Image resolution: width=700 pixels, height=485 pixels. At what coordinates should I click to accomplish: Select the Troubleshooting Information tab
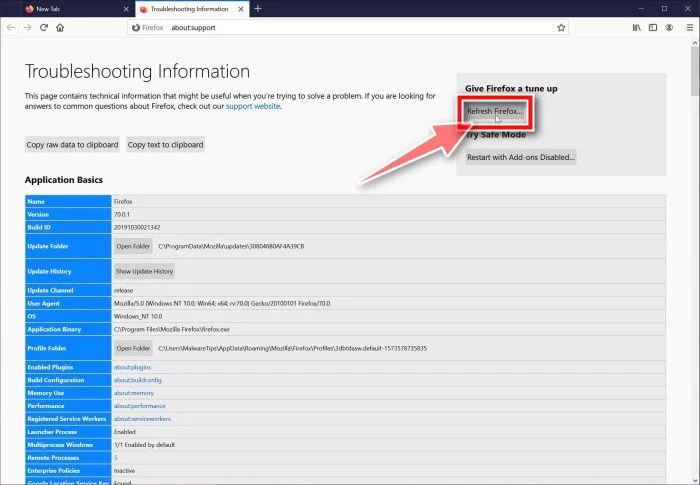[x=192, y=8]
